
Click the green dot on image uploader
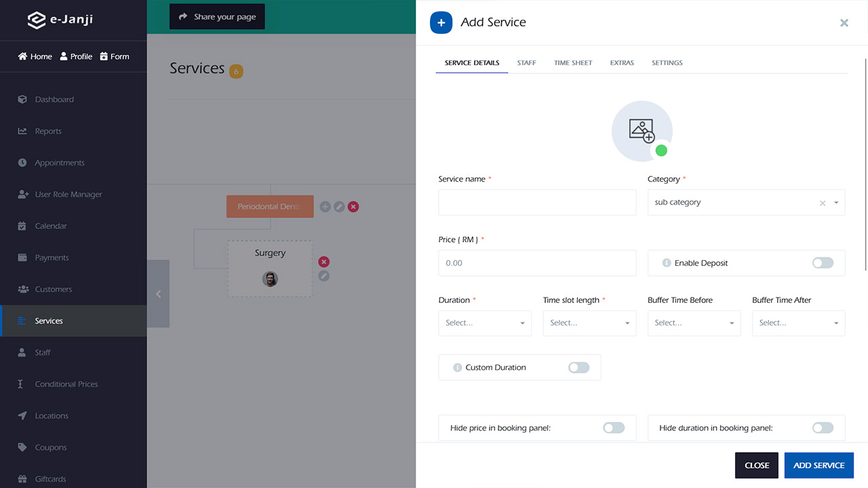click(x=661, y=150)
